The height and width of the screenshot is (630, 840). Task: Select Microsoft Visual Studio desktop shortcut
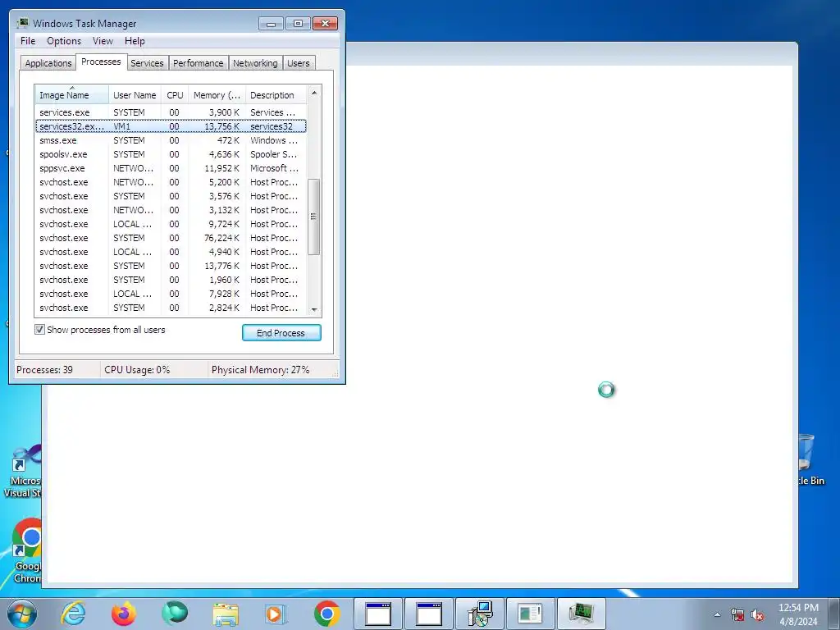[24, 472]
